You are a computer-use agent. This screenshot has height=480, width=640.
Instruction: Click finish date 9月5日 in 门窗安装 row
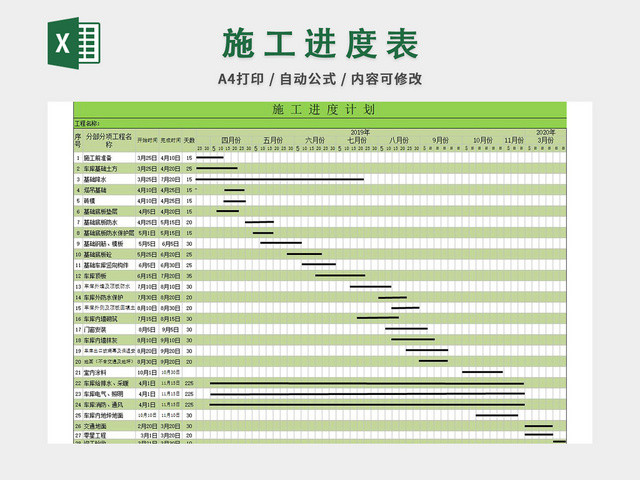pos(171,329)
